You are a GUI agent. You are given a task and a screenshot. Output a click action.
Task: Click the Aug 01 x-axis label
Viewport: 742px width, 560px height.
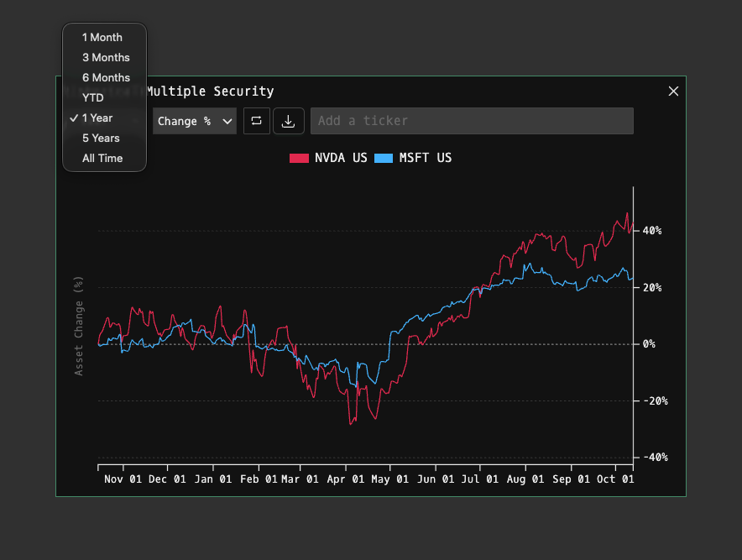click(x=525, y=479)
